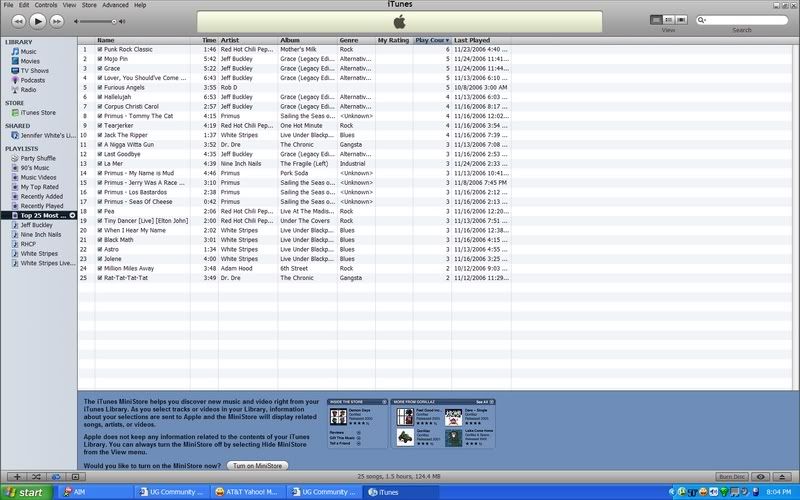Switch to AT&T Yahoo taskbar window
Image resolution: width=800 pixels, height=500 pixels.
(247, 492)
